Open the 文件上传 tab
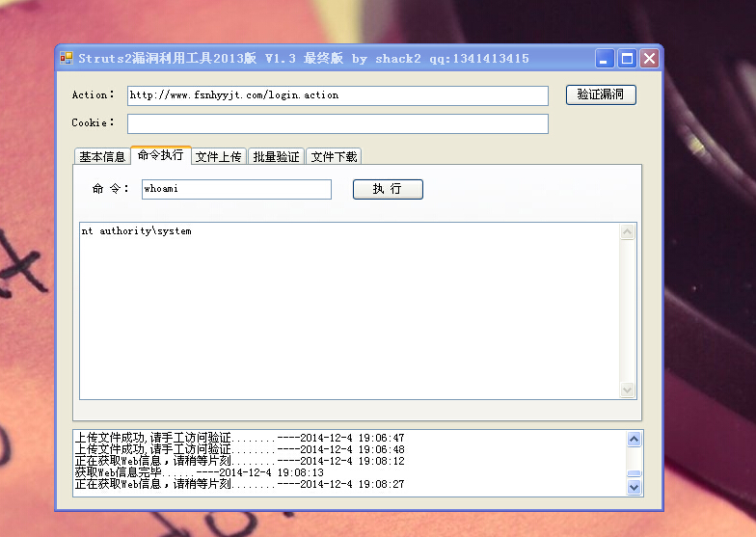756x537 pixels. [218, 156]
